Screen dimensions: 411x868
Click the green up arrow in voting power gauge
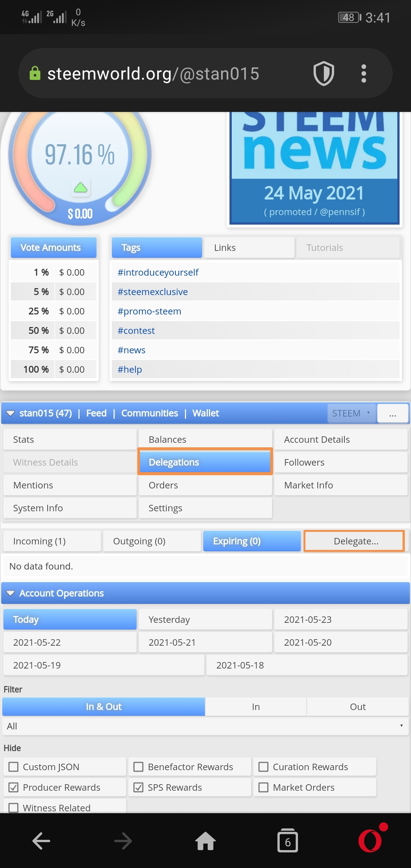tap(80, 187)
